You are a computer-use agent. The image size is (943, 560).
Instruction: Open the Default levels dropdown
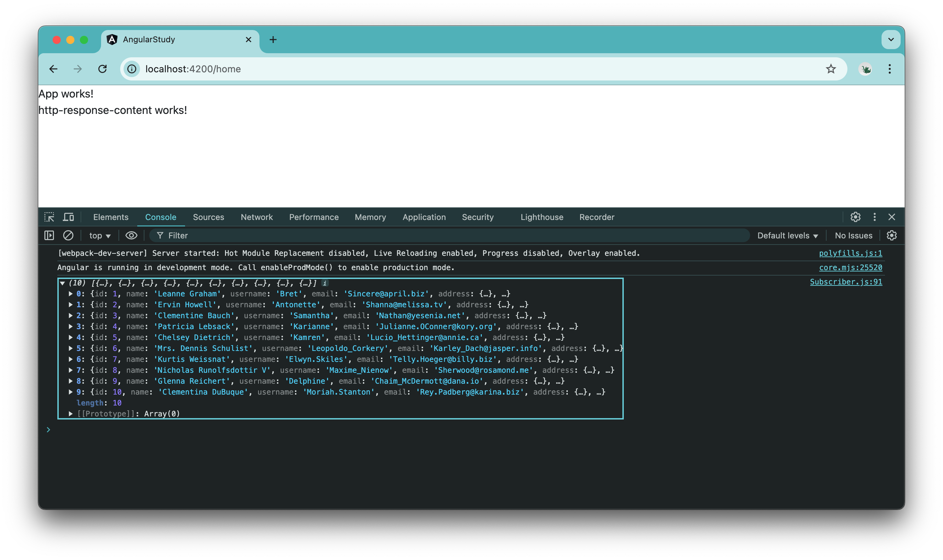coord(787,235)
